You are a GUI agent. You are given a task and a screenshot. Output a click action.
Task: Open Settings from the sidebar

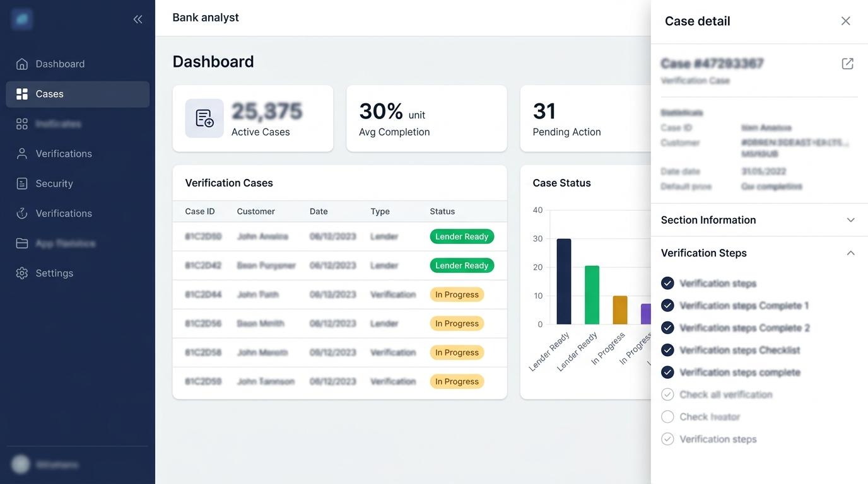(x=78, y=273)
